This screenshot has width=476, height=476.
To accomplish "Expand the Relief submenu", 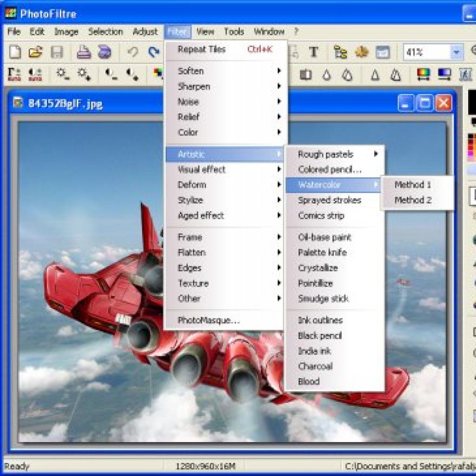I will (225, 117).
